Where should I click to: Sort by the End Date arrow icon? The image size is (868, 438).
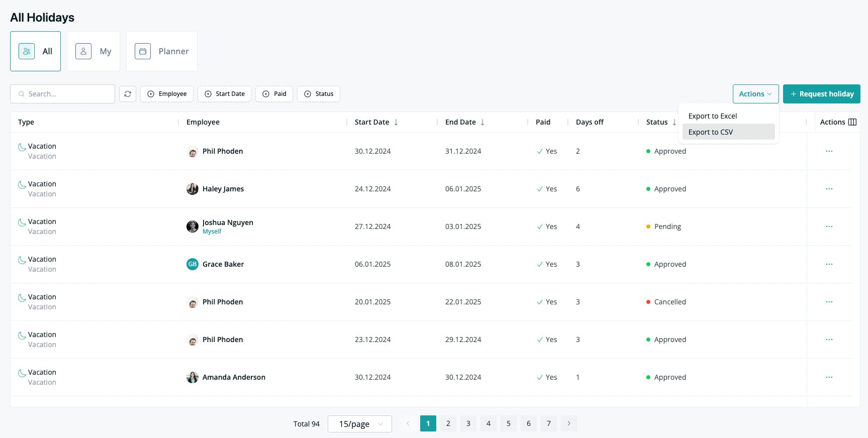pyautogui.click(x=483, y=122)
